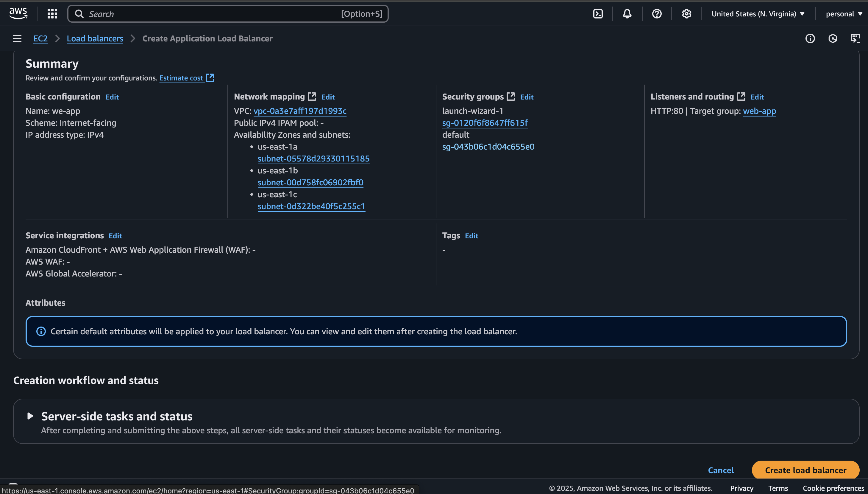Click the Cancel button
868x494 pixels.
pos(721,470)
